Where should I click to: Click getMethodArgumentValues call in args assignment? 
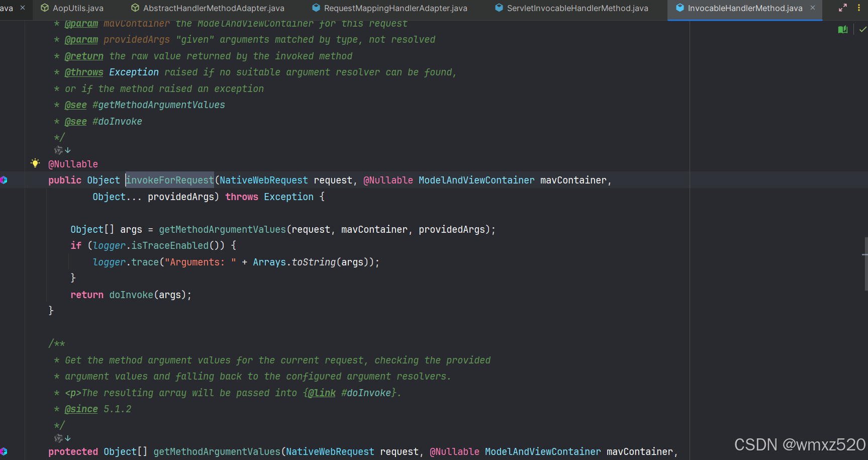tap(223, 230)
